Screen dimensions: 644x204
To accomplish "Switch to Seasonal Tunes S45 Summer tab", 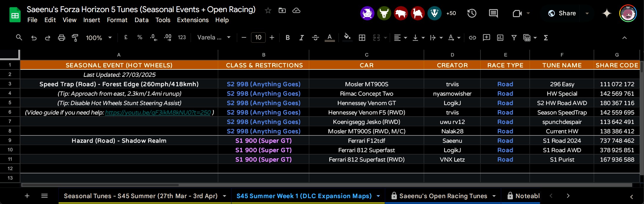I will (141, 196).
